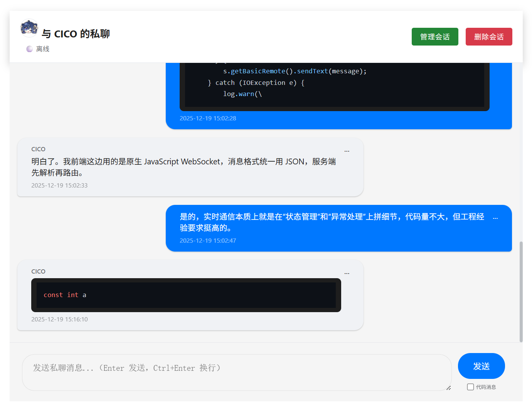Enable the 代码消息 checkbox

click(470, 387)
